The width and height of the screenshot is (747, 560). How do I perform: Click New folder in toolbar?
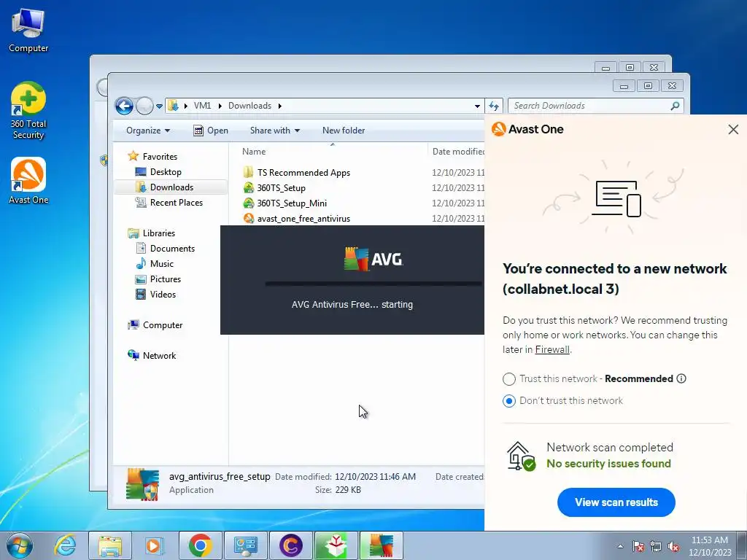pos(344,131)
